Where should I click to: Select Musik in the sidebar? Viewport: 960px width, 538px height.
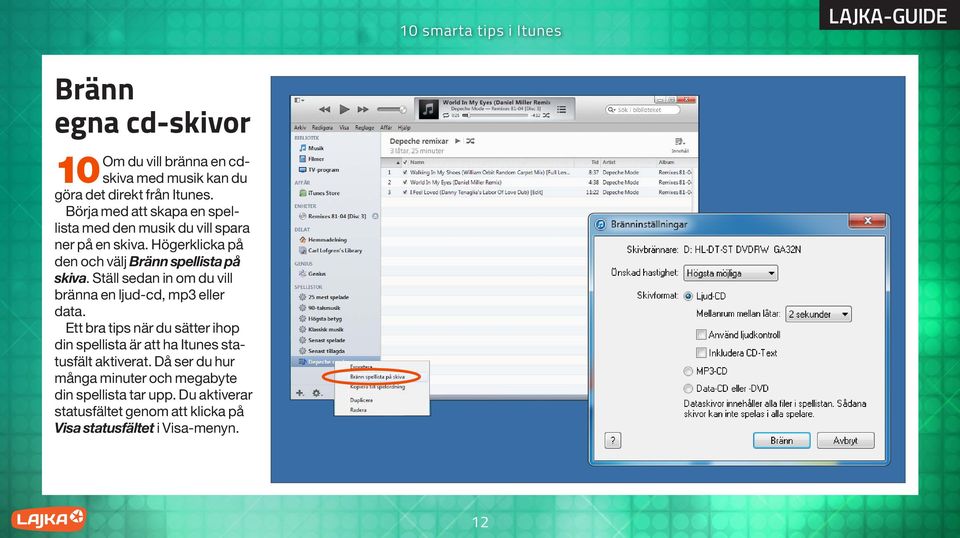[311, 148]
